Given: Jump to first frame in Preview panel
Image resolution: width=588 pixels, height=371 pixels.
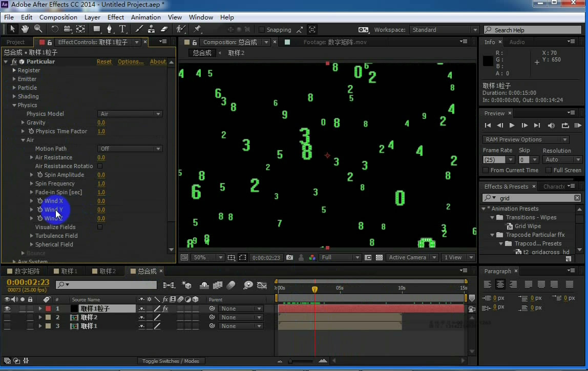Looking at the screenshot, I should [x=488, y=126].
